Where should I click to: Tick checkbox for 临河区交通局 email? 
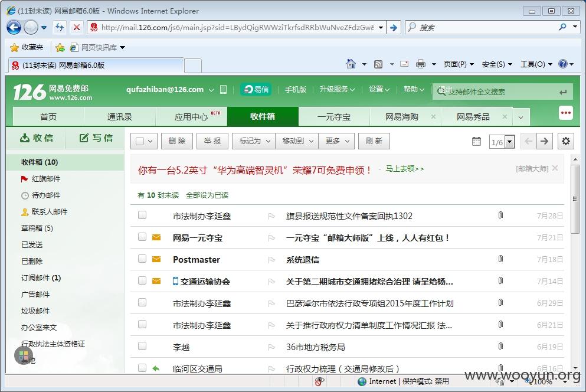(142, 368)
